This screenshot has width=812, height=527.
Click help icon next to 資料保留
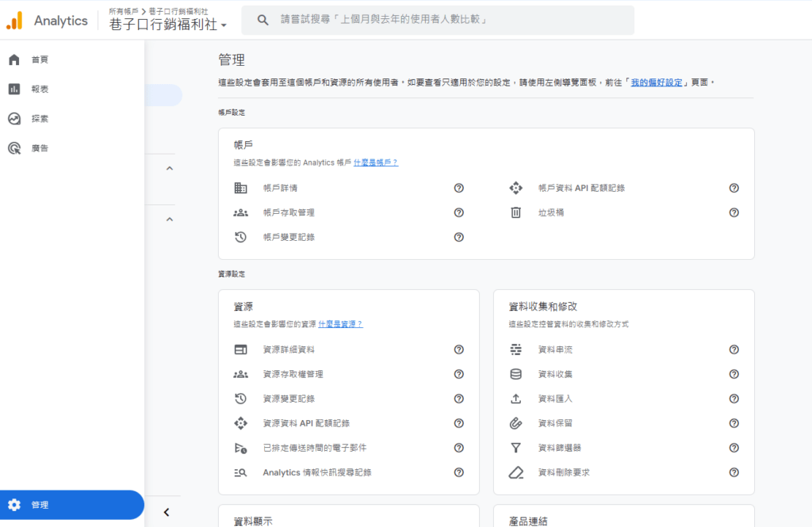[x=733, y=423]
